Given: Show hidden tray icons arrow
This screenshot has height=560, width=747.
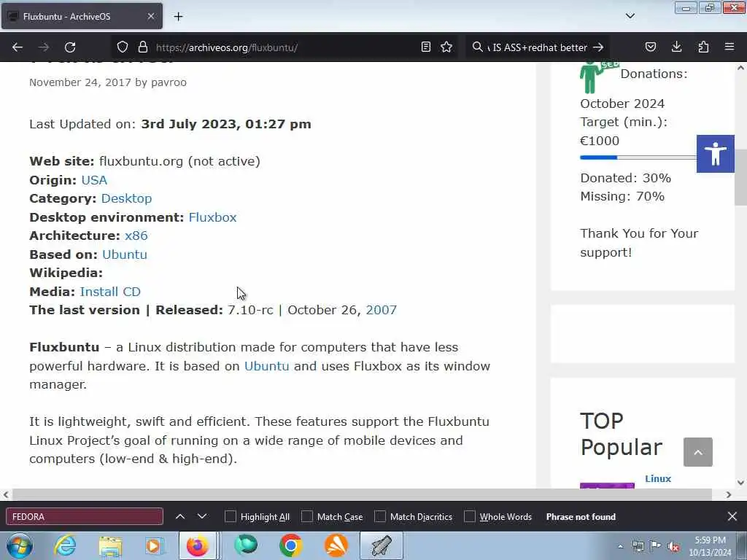Looking at the screenshot, I should (x=620, y=547).
